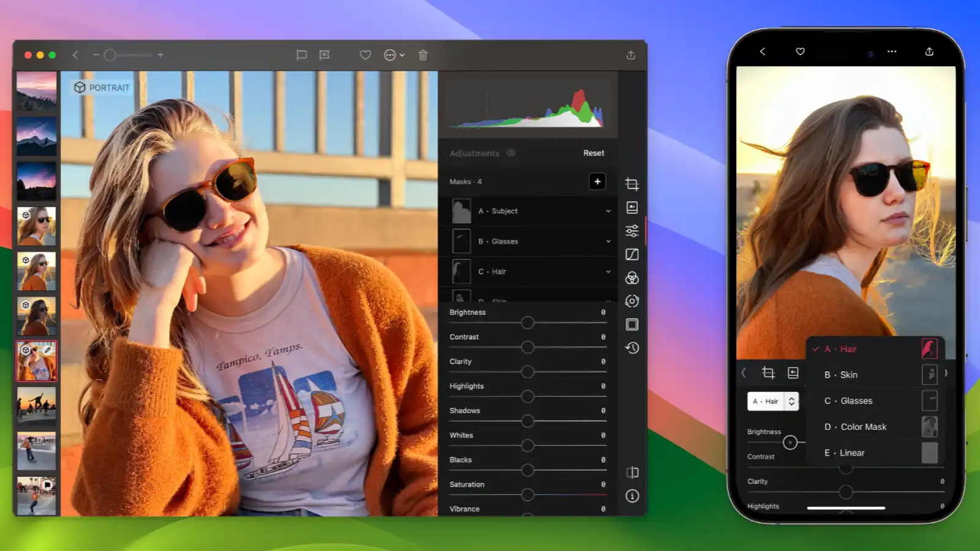The width and height of the screenshot is (980, 551).
Task: Add a new mask with the plus button
Action: [x=597, y=182]
